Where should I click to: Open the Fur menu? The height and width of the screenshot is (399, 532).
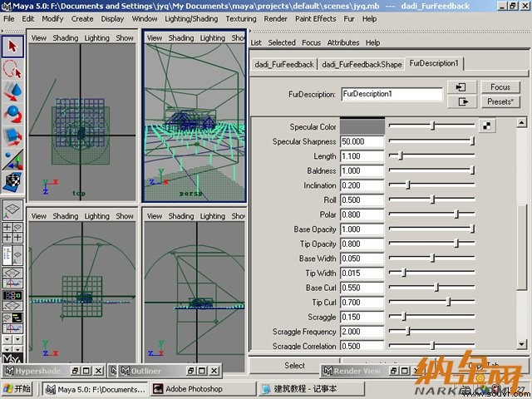349,19
